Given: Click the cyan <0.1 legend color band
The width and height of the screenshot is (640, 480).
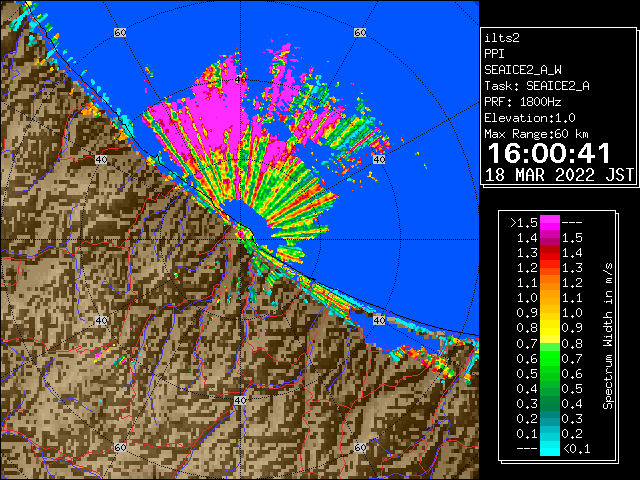Looking at the screenshot, I should point(549,448).
